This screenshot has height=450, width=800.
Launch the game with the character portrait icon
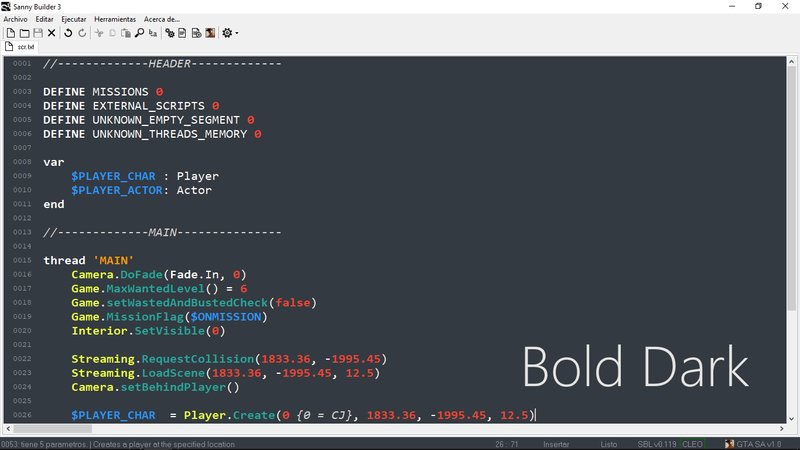tap(210, 33)
